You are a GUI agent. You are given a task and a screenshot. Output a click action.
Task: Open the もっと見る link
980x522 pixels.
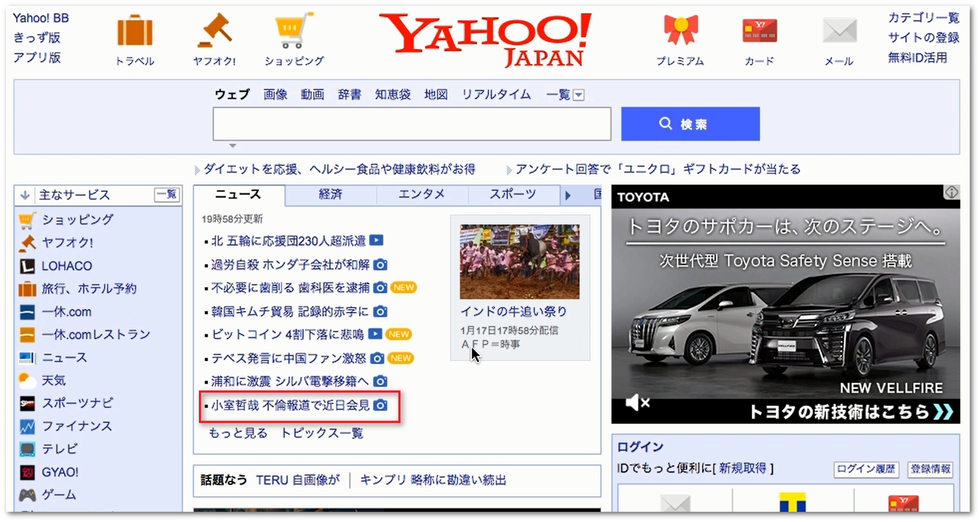click(238, 433)
